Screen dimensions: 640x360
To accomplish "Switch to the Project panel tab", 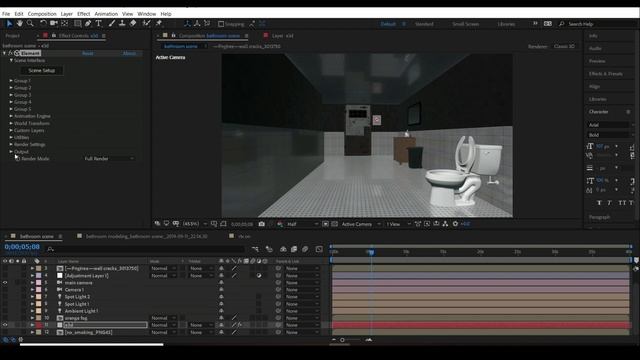I will [13, 36].
